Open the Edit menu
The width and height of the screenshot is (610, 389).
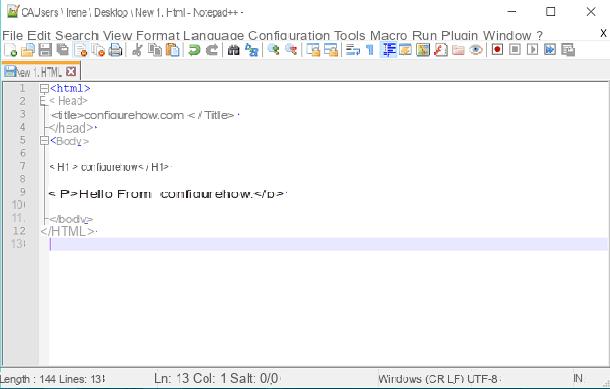tap(39, 35)
